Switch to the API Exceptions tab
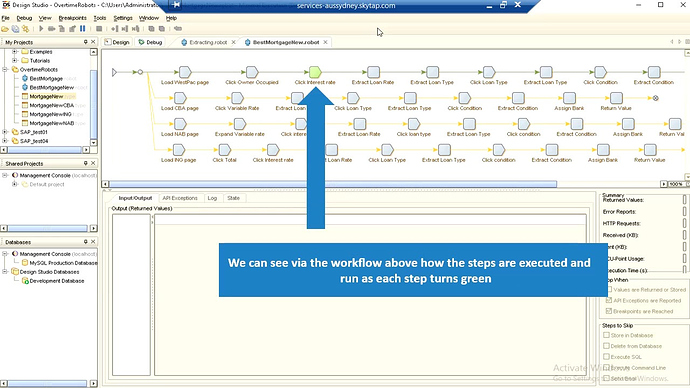Viewport: 690px width, 388px height. [180, 198]
